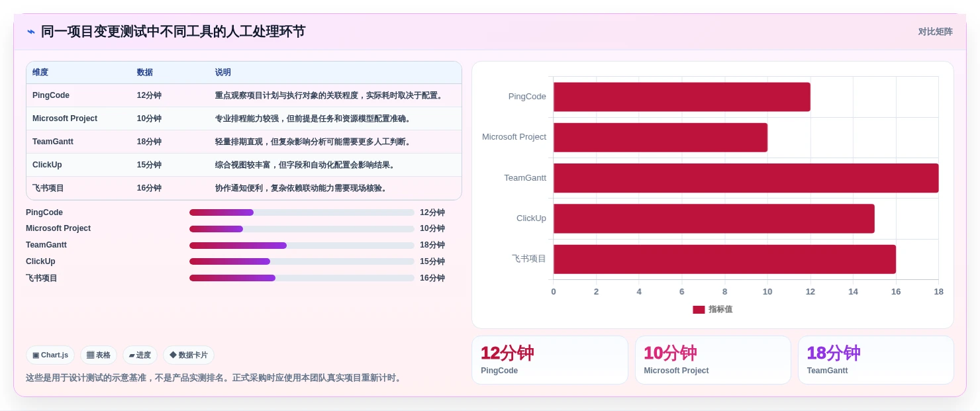The height and width of the screenshot is (411, 980).
Task: Click the 18分钟 cell in the table
Action: (149, 142)
